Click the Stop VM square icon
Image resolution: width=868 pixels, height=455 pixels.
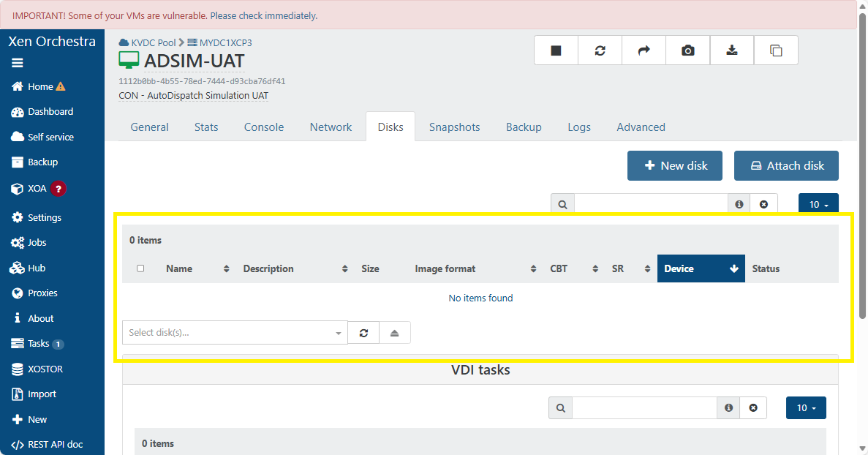556,50
